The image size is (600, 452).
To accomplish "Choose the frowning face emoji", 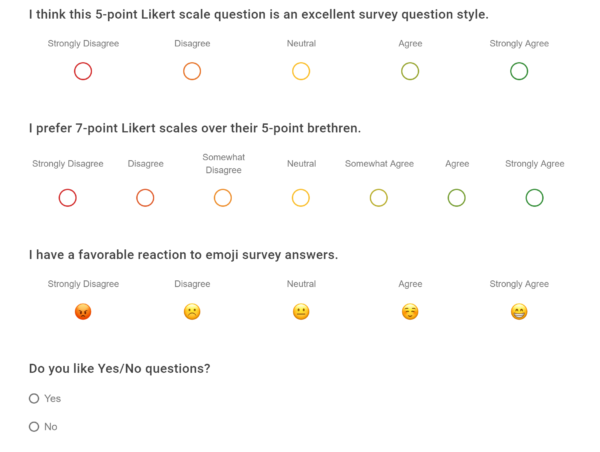I will (x=192, y=312).
